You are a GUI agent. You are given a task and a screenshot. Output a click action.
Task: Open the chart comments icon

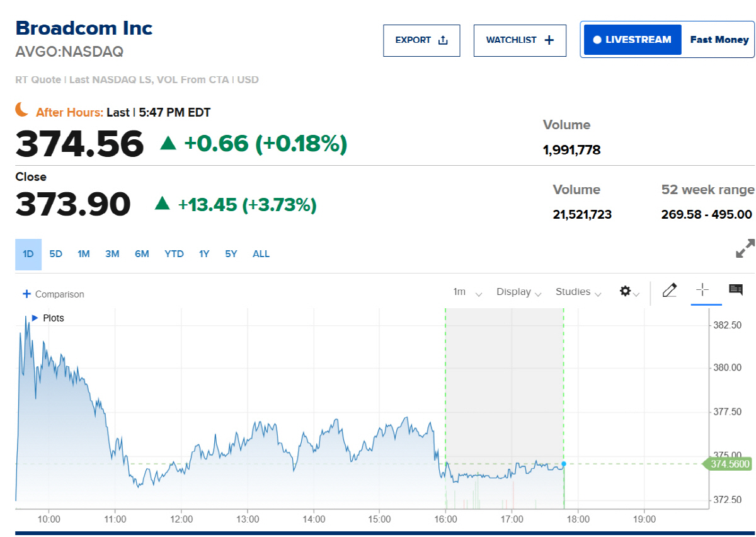coord(735,289)
